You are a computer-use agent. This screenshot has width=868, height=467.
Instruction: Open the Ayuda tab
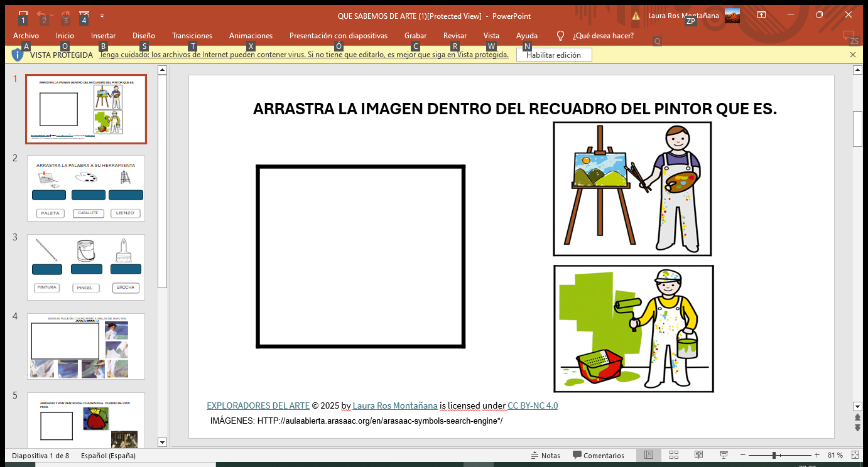click(527, 36)
